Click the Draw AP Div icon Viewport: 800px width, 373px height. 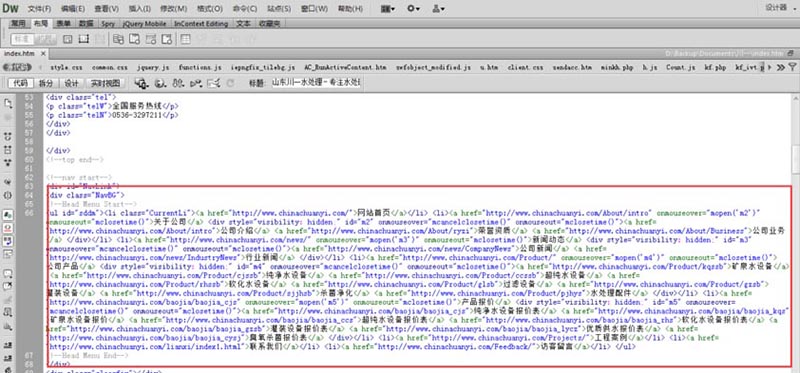(x=84, y=39)
